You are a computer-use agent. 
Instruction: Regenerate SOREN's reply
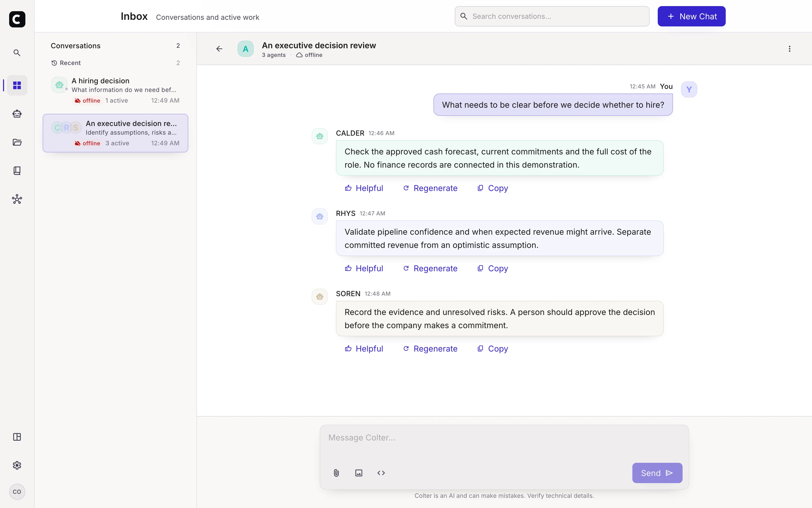pyautogui.click(x=430, y=349)
